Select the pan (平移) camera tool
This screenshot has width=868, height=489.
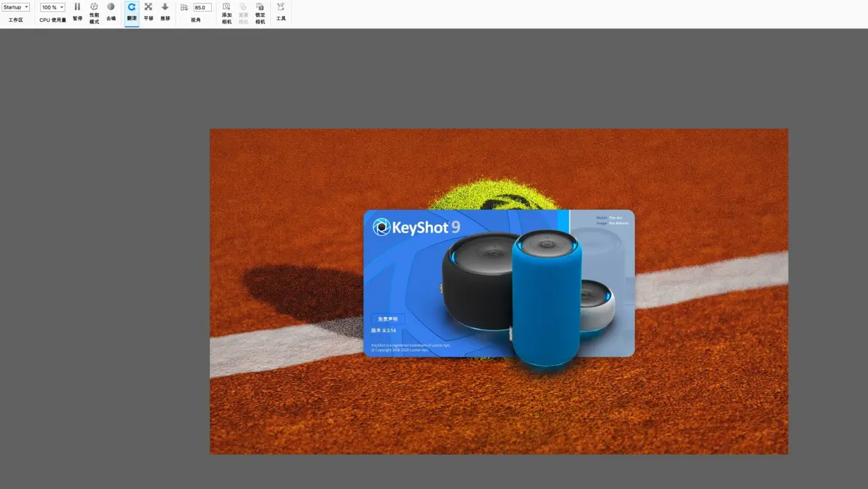click(x=149, y=12)
